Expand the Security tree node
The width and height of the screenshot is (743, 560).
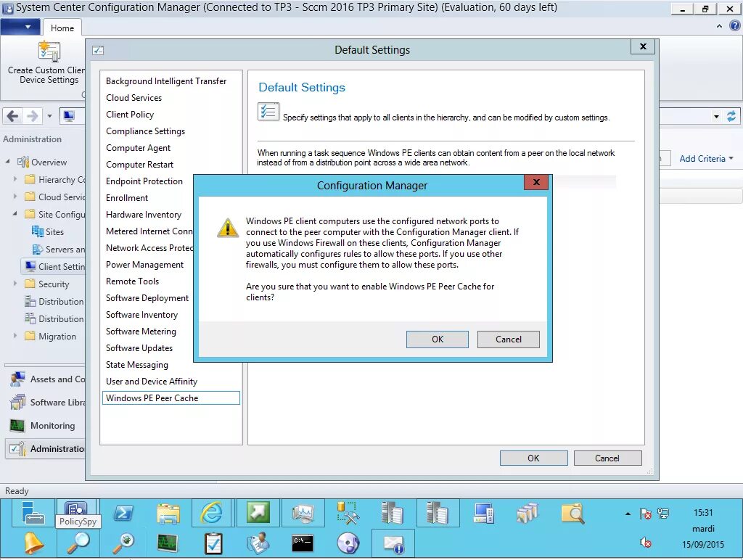click(x=15, y=284)
